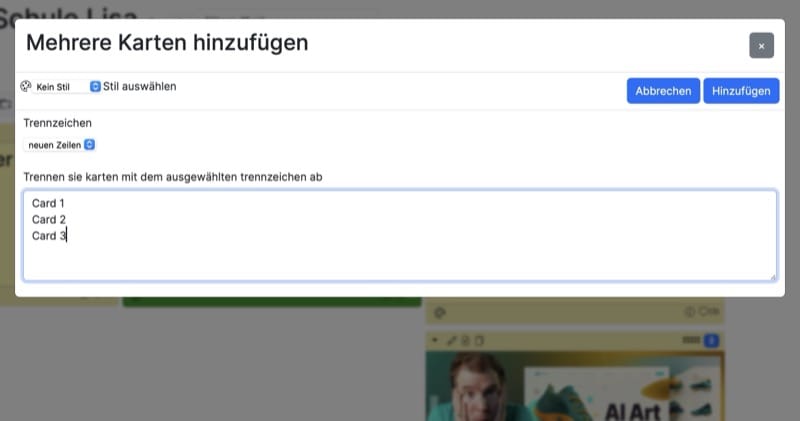The width and height of the screenshot is (800, 421).
Task: Open the AI Art thumbnail in the background
Action: pos(575,386)
